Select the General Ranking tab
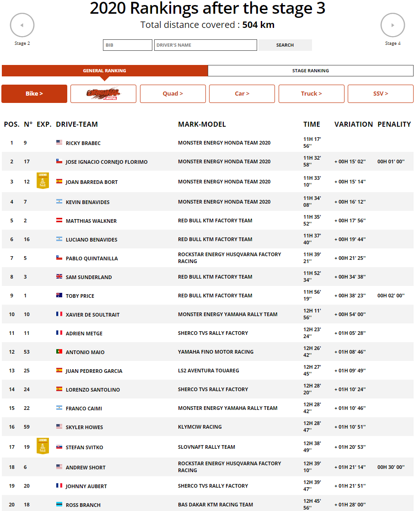This screenshot has width=420, height=511. (105, 71)
